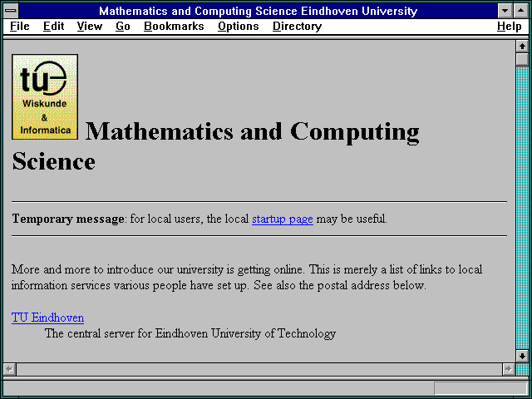Screen dimensions: 532x399
Task: Click the TU/e Wiskunde & Informatica logo
Action: (45, 96)
